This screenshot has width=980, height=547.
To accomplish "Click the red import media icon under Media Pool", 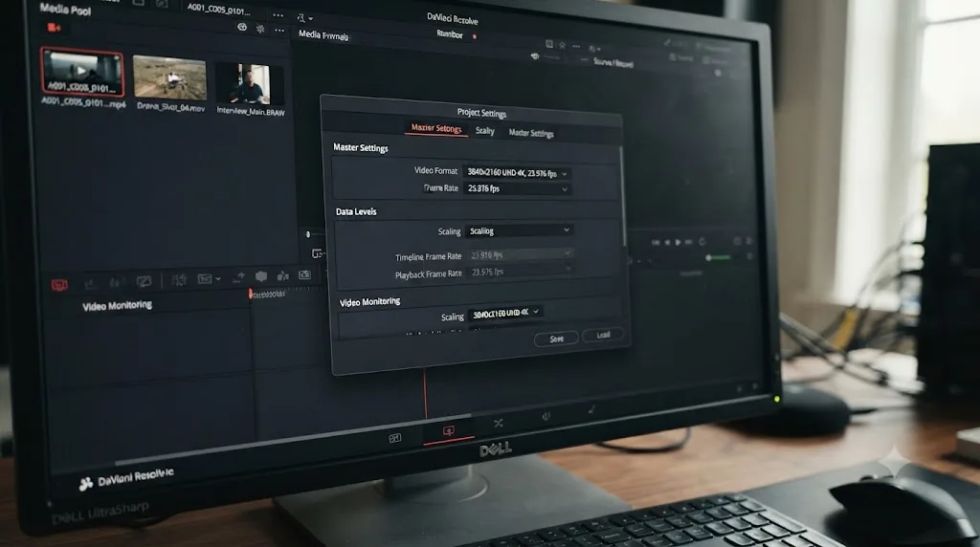I will point(55,27).
